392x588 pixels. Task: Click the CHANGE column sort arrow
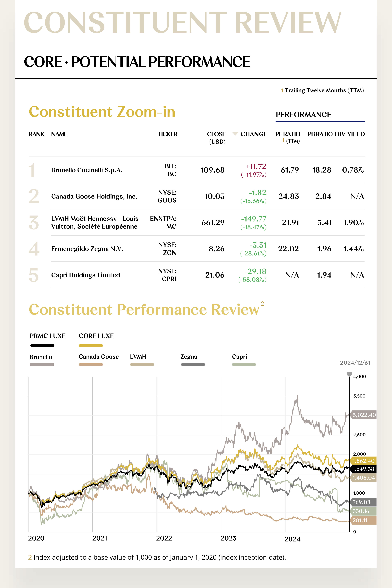[x=235, y=134]
